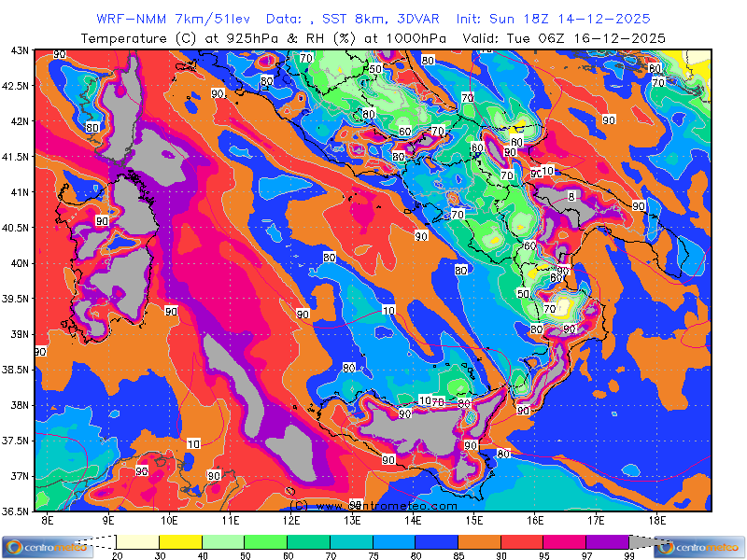Pick the orange 85–90 legend swatch
This screenshot has height=560, width=747.
[479, 541]
